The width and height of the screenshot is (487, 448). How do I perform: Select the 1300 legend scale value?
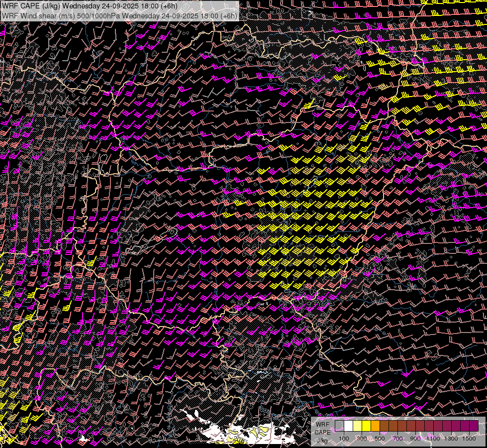451,439
